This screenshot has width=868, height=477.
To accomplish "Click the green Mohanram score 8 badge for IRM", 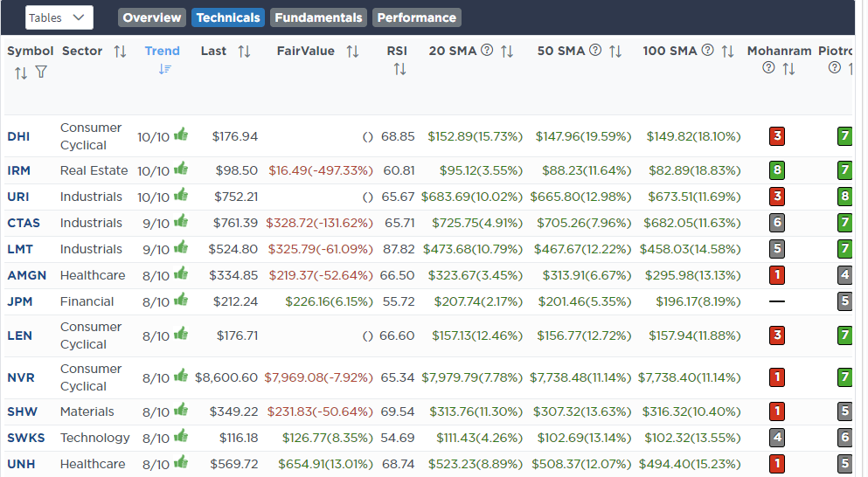I will 776,170.
